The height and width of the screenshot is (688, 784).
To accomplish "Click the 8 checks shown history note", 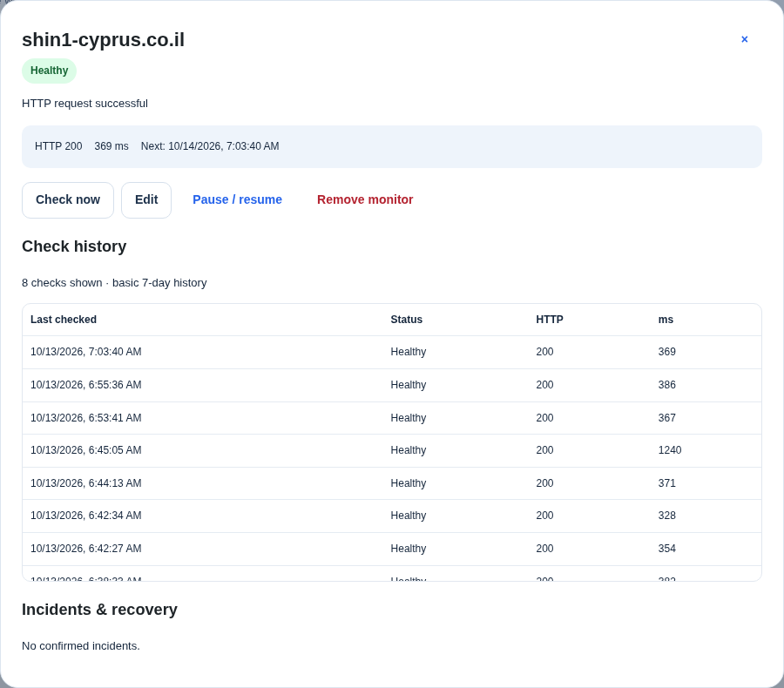I will [x=114, y=283].
